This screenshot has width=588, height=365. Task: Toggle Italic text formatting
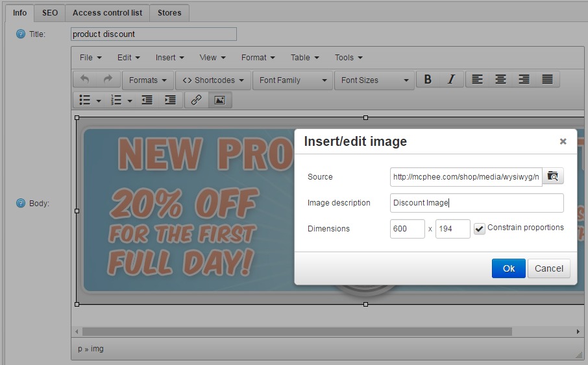(451, 80)
